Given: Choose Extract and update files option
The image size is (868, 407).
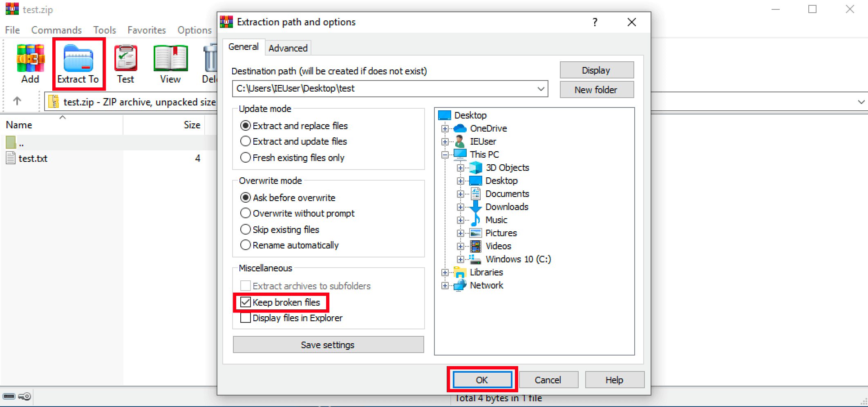Looking at the screenshot, I should coord(246,141).
